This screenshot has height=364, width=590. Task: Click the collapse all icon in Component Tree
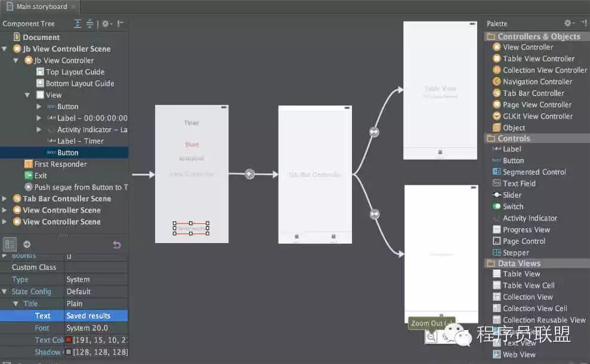(89, 24)
